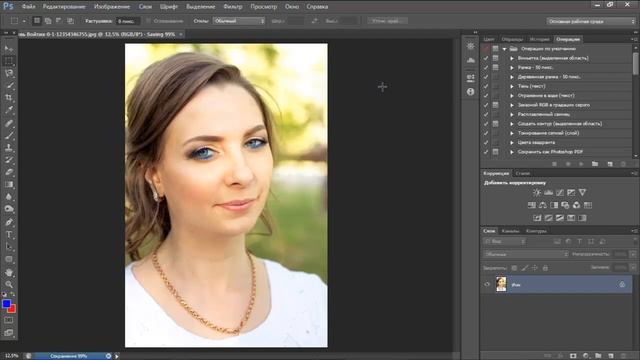640x360 pixels.
Task: Toggle checkmark for Расплавленный свинец action
Action: click(486, 114)
